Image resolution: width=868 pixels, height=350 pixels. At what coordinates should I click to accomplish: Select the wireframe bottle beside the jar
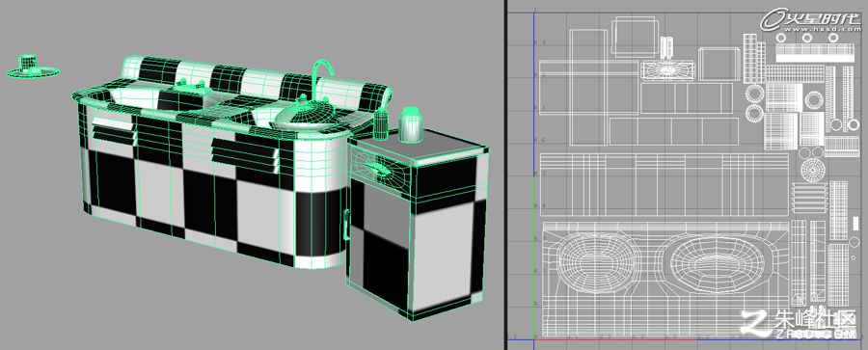(381, 124)
